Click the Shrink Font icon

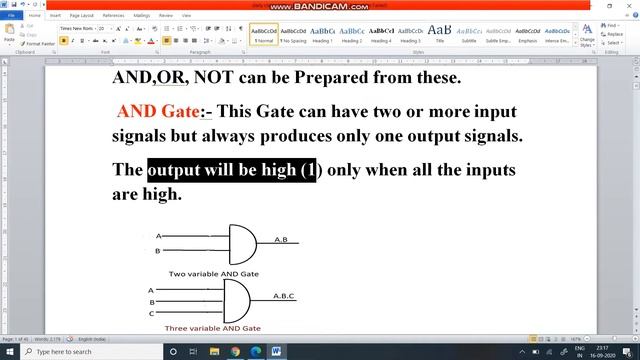pyautogui.click(x=127, y=29)
